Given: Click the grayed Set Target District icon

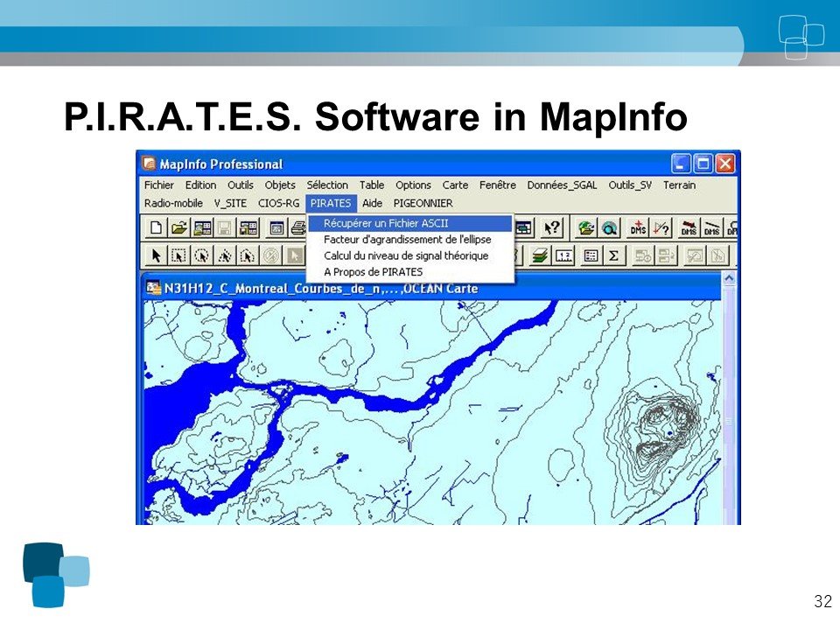Looking at the screenshot, I should [642, 256].
